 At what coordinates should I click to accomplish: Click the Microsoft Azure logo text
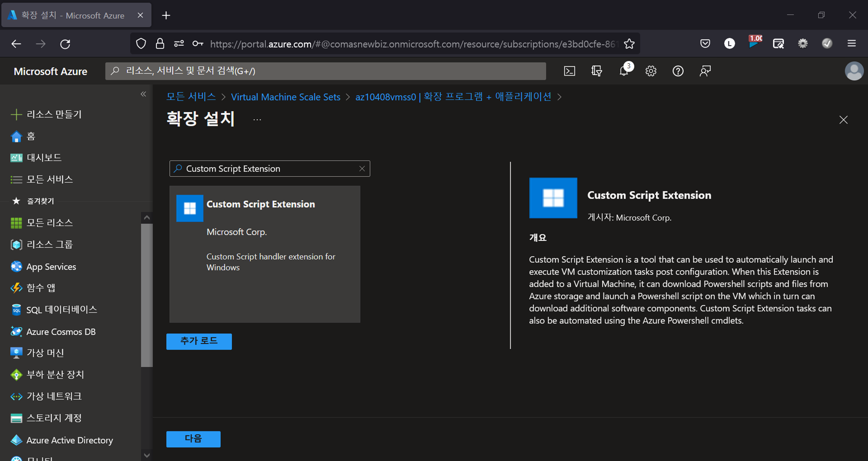pyautogui.click(x=50, y=71)
